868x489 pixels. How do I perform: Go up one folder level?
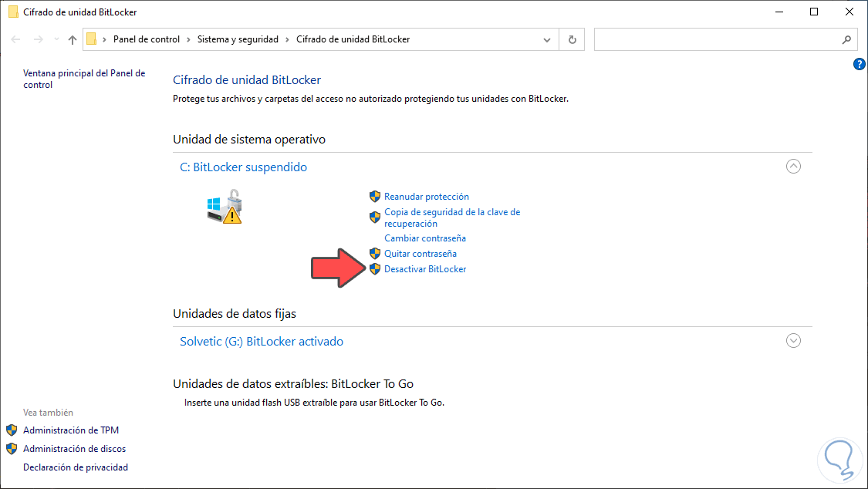[x=73, y=39]
